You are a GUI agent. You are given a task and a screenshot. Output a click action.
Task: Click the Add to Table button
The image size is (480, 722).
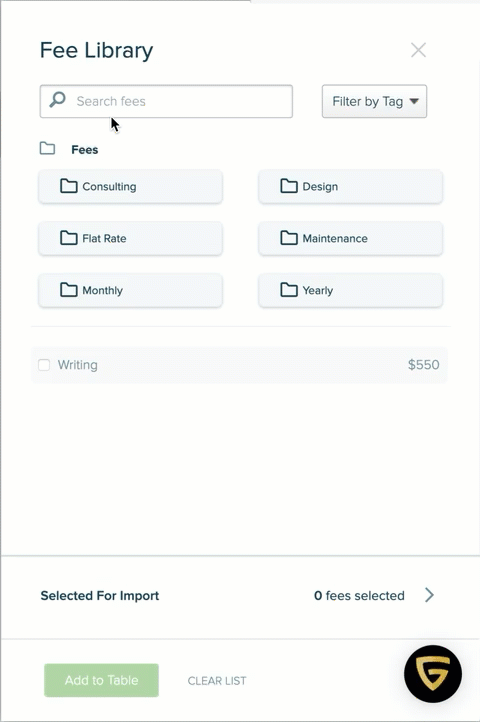tap(101, 680)
